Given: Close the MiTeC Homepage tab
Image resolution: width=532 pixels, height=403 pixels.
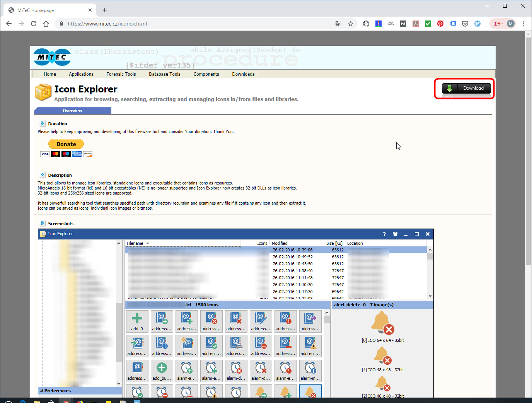Looking at the screenshot, I should [90, 10].
